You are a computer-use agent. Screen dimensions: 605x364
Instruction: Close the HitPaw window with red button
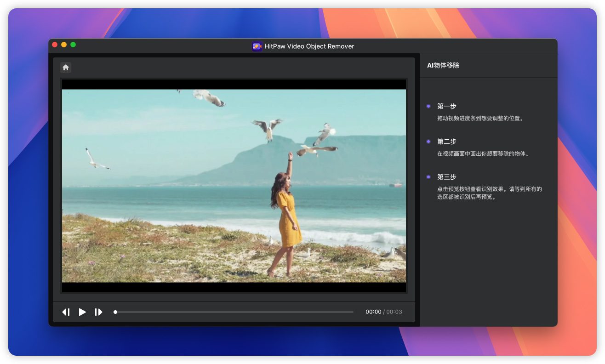click(55, 45)
